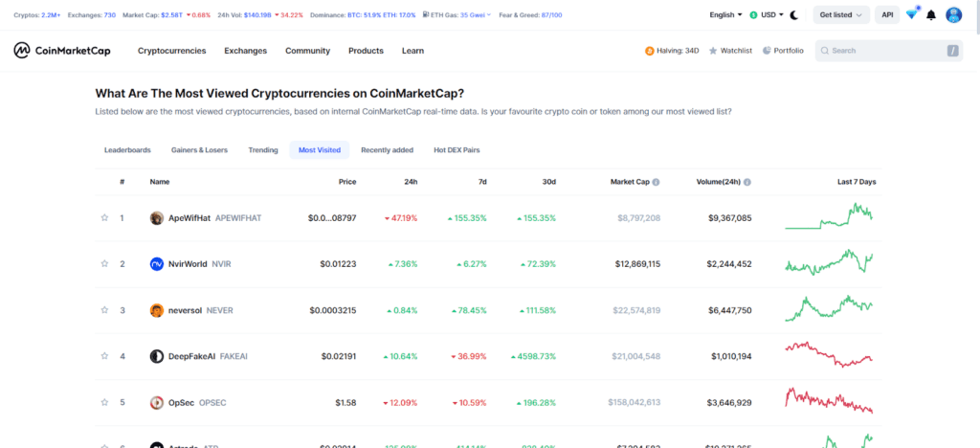Screen dimensions: 980x448
Task: Switch to the Hot DEX Pairs tab
Action: (457, 150)
